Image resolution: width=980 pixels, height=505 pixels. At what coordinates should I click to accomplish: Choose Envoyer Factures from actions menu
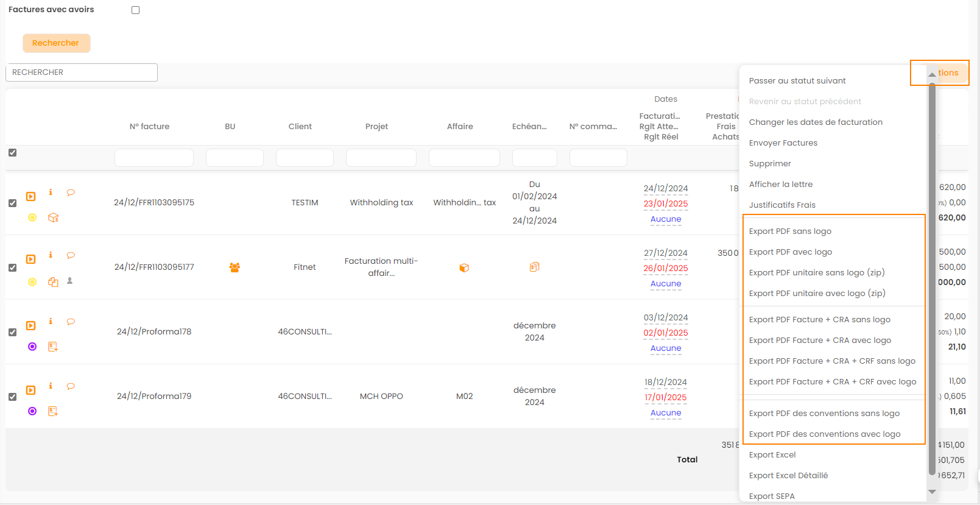point(783,143)
